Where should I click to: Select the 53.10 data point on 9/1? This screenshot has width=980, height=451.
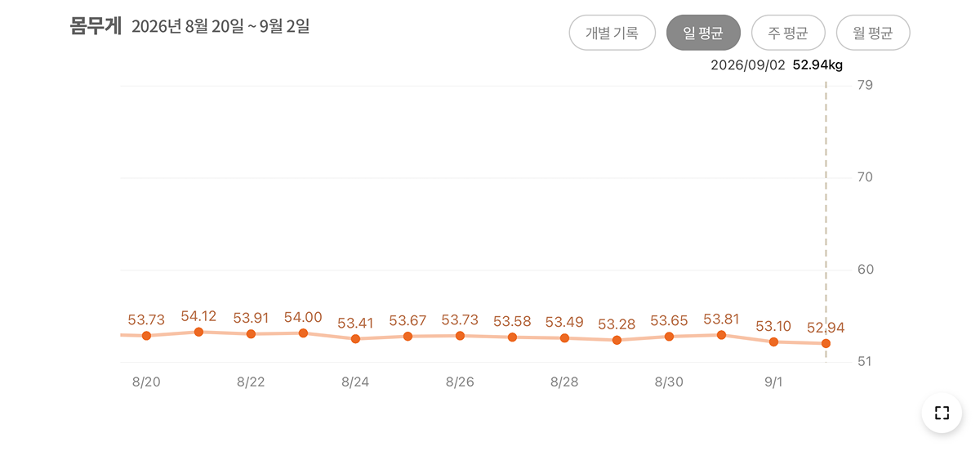773,342
